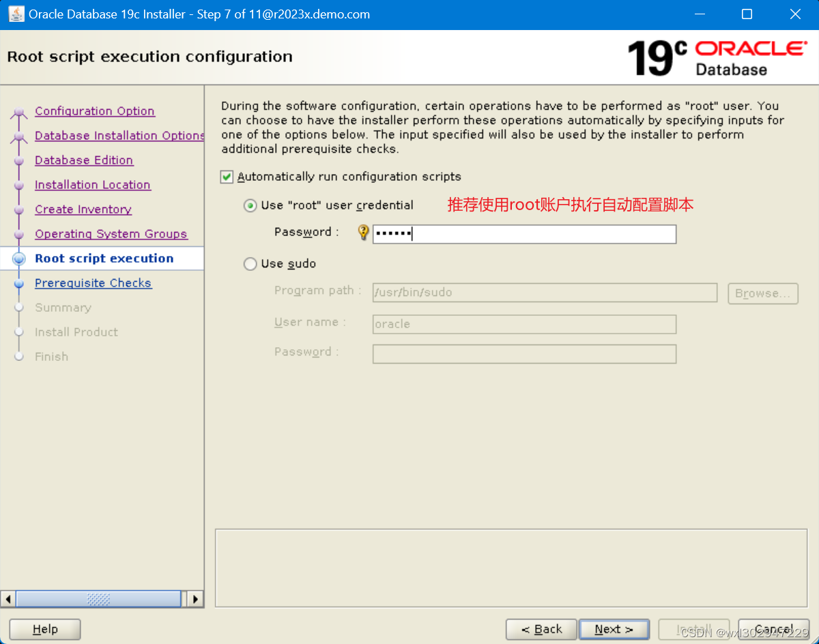Open the Configuration Option step
The height and width of the screenshot is (644, 819).
point(95,111)
